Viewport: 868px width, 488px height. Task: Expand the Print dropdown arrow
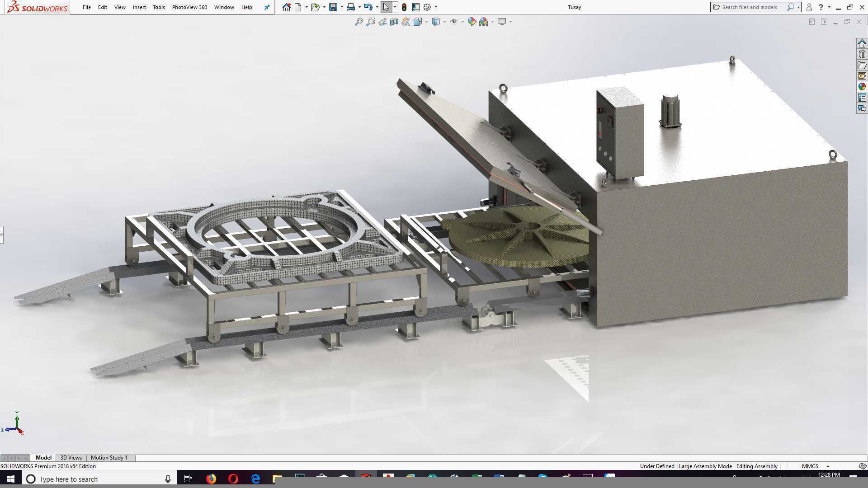359,7
